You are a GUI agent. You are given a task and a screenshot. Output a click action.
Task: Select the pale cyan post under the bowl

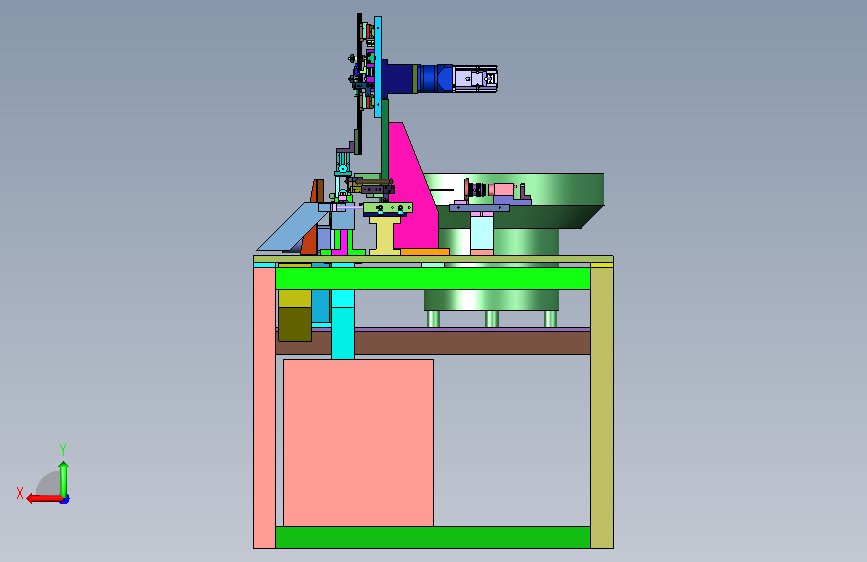(x=482, y=233)
